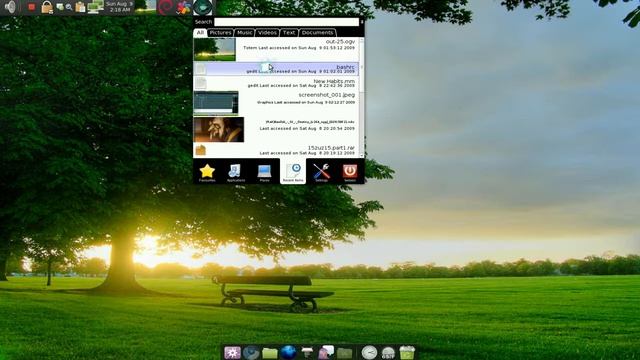Click the purple gear icon in the dock

coord(232,352)
